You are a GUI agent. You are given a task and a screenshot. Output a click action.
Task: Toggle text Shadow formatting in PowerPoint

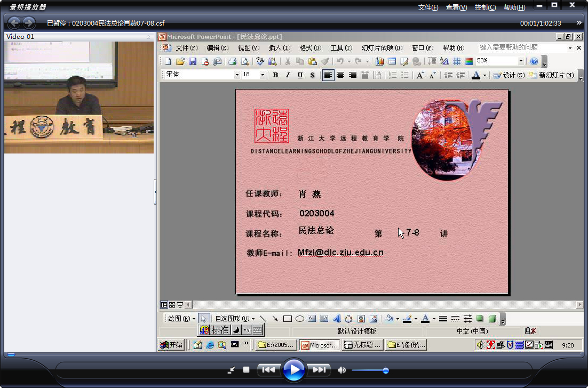pyautogui.click(x=312, y=75)
